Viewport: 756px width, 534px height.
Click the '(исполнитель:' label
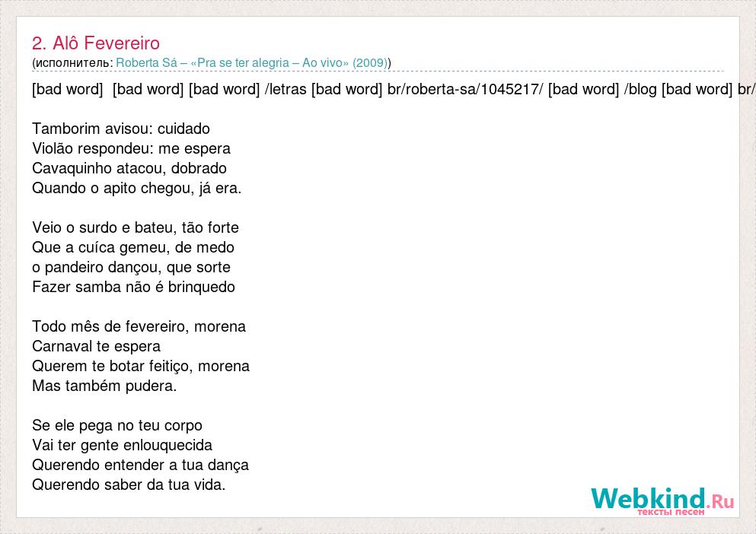tap(73, 63)
